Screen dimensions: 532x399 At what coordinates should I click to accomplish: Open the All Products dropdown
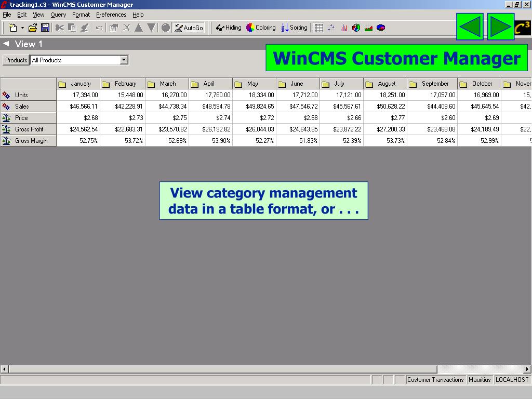(124, 60)
